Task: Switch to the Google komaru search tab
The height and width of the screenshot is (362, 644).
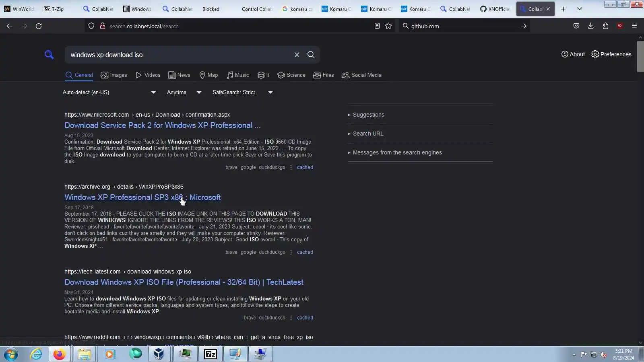Action: pos(297,9)
